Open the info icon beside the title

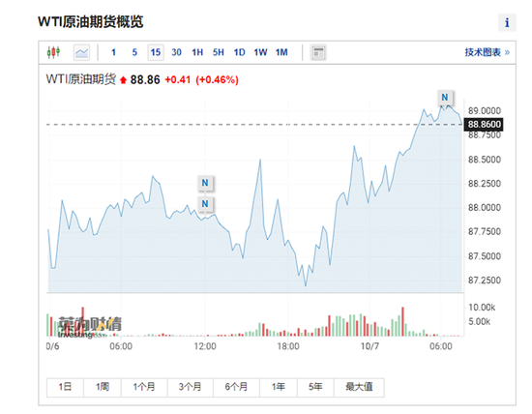click(x=507, y=22)
